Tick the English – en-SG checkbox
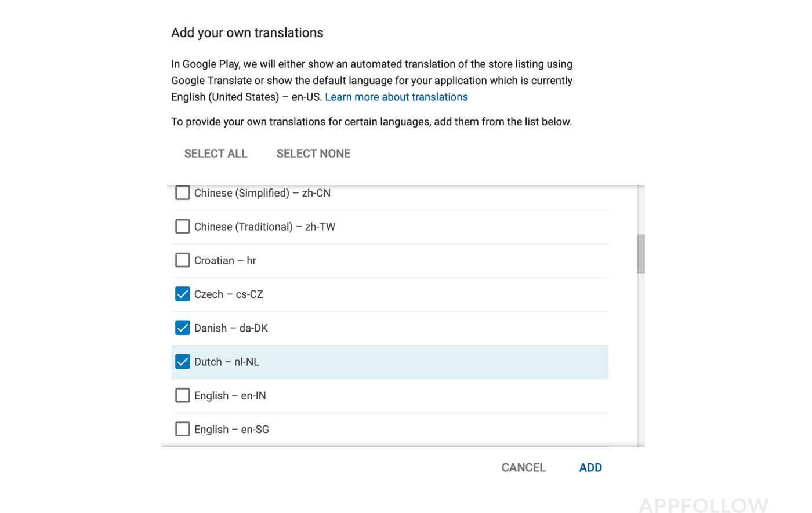812x513 pixels. (182, 429)
